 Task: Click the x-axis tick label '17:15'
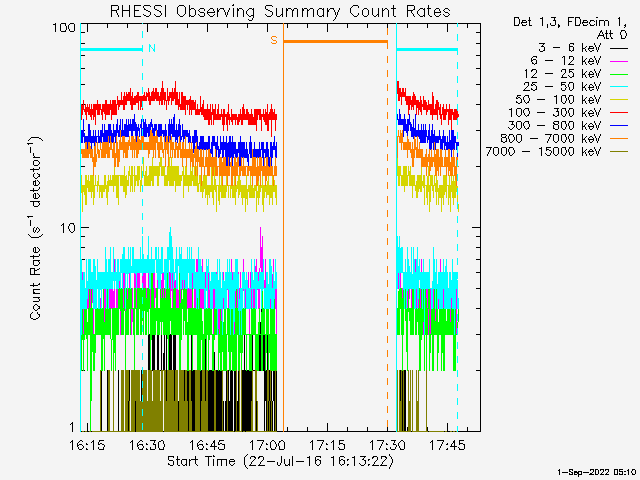(327, 445)
